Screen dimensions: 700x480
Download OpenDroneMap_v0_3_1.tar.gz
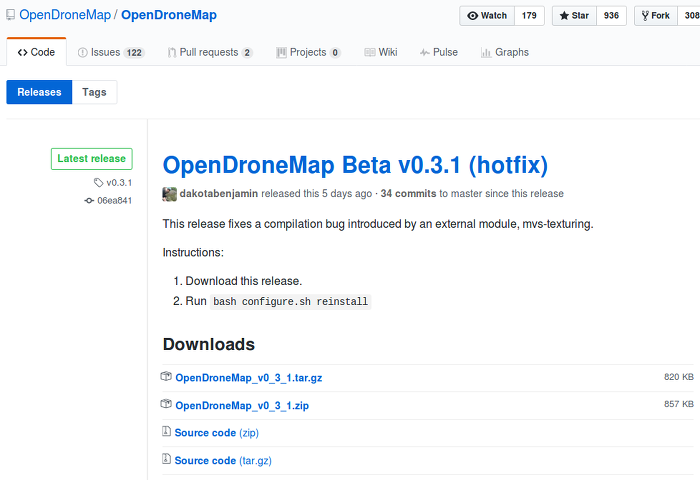point(249,378)
